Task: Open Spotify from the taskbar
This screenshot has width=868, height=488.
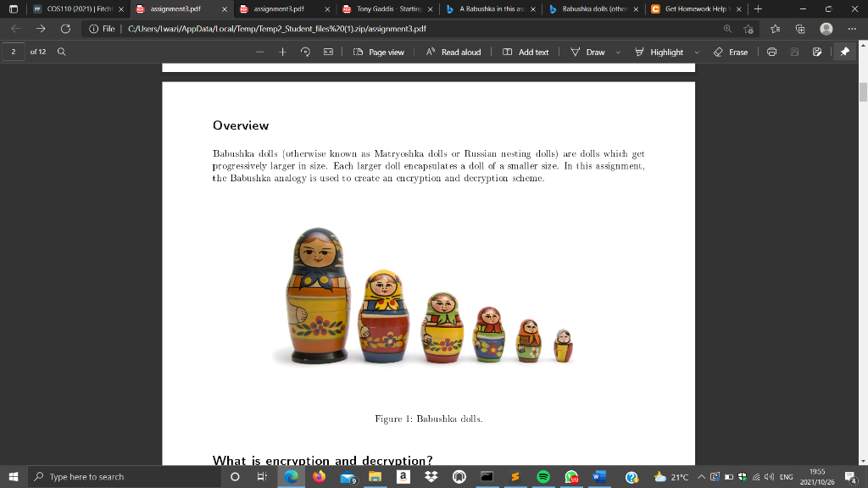Action: 543,476
